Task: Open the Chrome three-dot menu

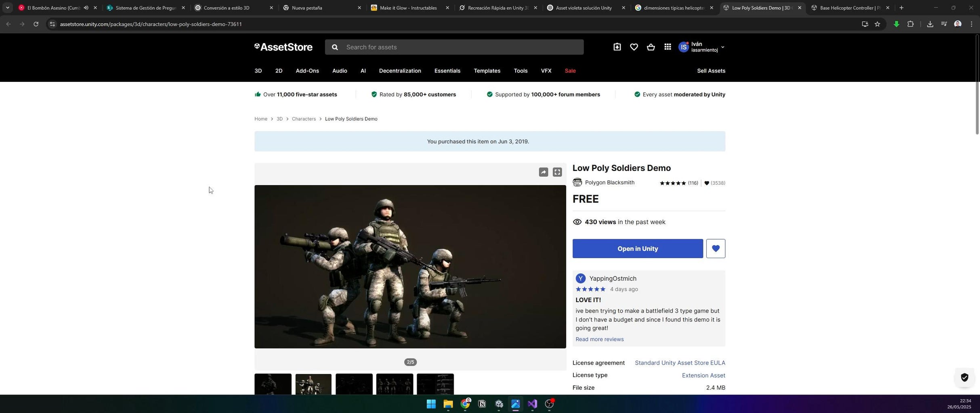Action: (971, 24)
